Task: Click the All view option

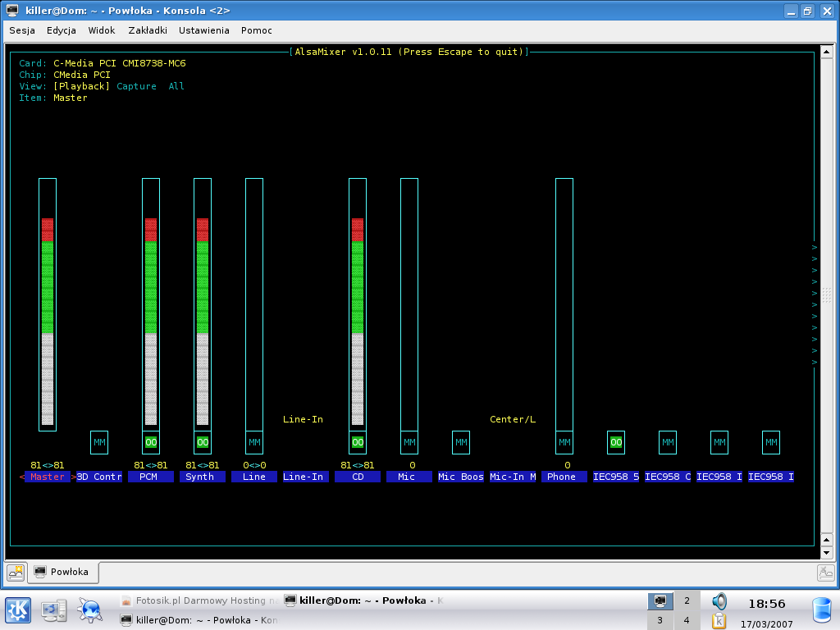Action: click(176, 86)
